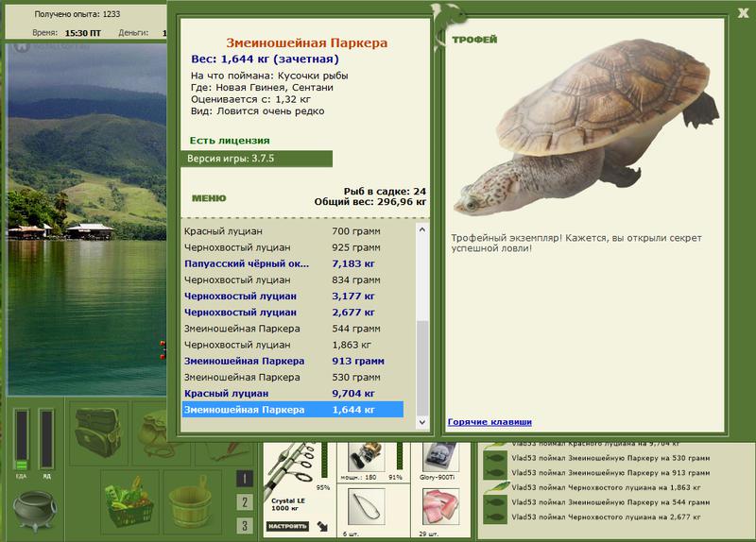Switch to tackle slot 3
This screenshot has width=756, height=542.
[x=245, y=525]
